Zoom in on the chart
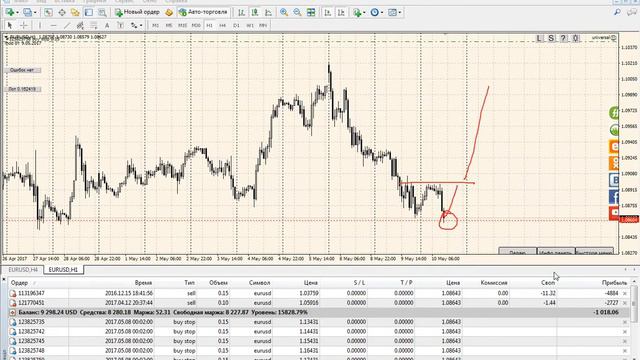640x360 pixels. click(x=284, y=12)
